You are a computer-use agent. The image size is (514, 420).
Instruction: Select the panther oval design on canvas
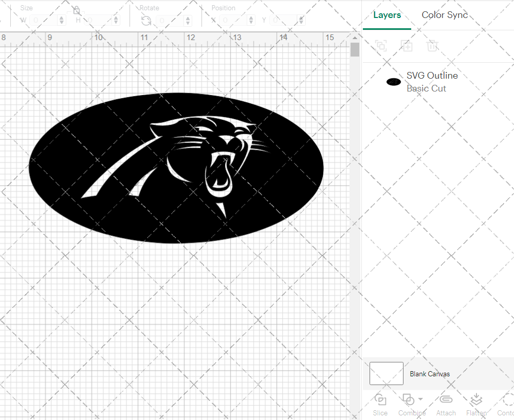(176, 168)
